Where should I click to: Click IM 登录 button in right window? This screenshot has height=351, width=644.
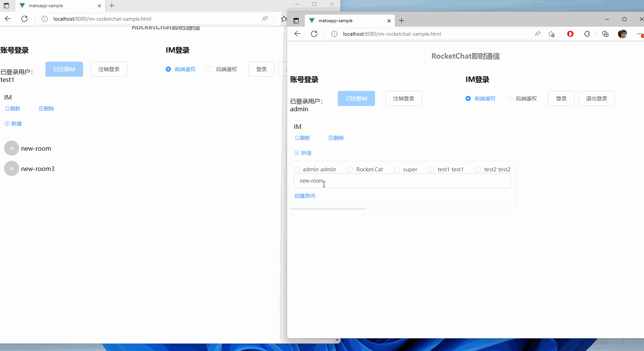click(x=561, y=98)
